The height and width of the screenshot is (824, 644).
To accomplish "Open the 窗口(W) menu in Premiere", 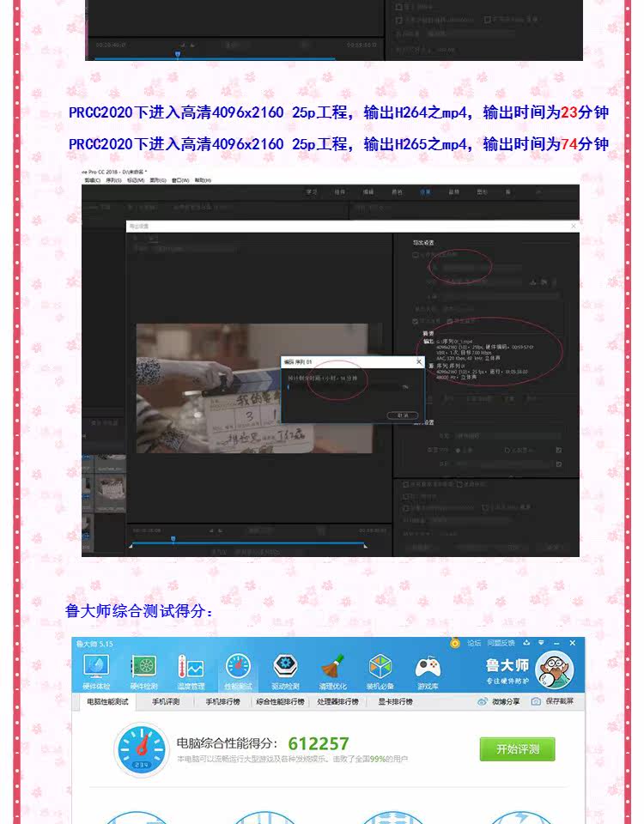I will coord(180,180).
